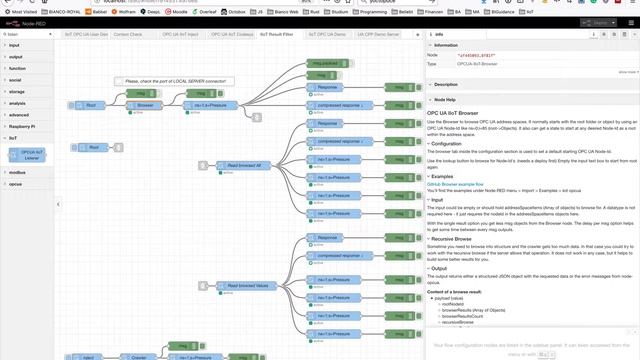Image resolution: width=640 pixels, height=360 pixels.
Task: Expand the analysis palette category
Action: [27, 103]
